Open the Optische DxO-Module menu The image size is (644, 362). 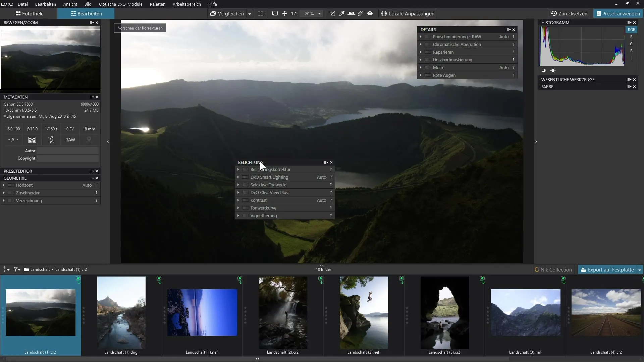pyautogui.click(x=121, y=4)
